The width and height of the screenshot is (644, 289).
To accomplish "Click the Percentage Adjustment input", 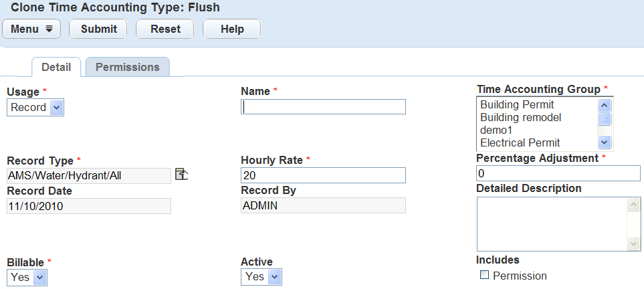I will 558,173.
